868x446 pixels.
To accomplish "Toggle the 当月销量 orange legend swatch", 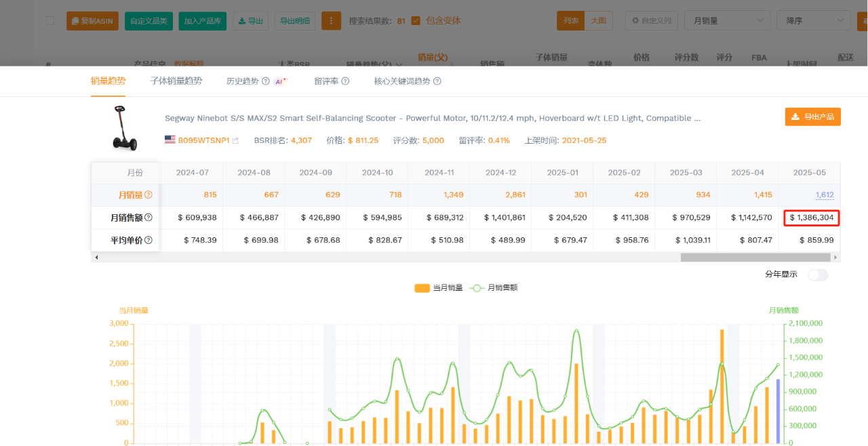I will click(x=422, y=288).
